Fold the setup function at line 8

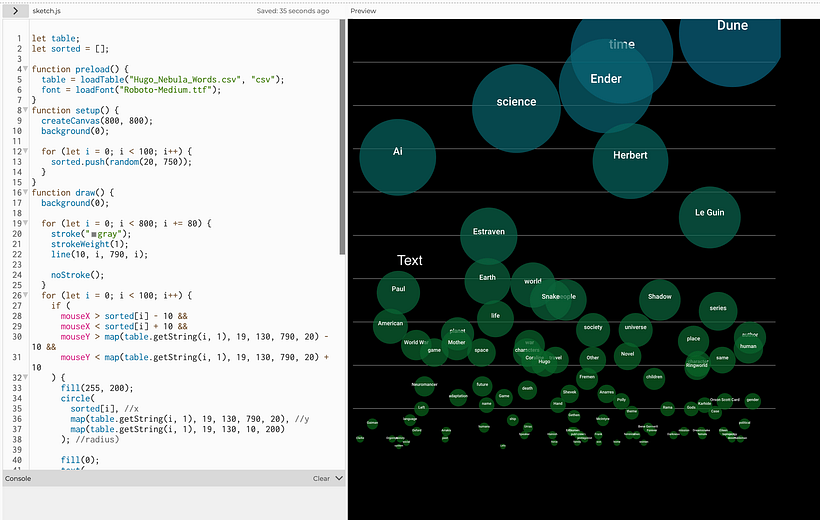(26, 110)
